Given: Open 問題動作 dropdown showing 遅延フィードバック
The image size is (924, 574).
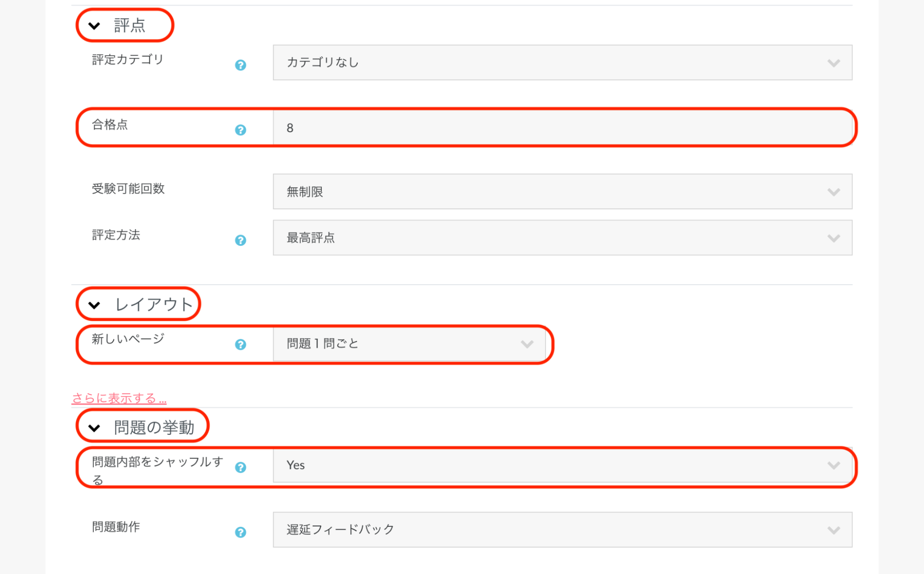Looking at the screenshot, I should (x=562, y=530).
